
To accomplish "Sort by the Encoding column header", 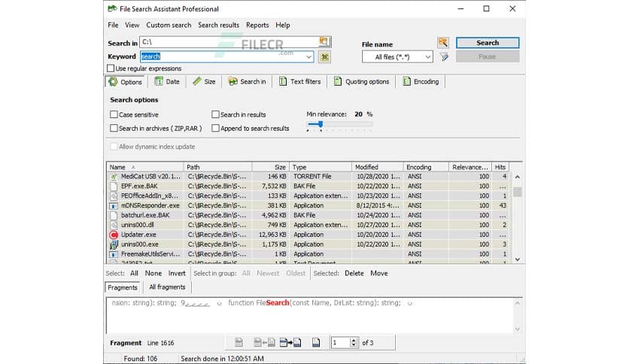I will tap(426, 167).
